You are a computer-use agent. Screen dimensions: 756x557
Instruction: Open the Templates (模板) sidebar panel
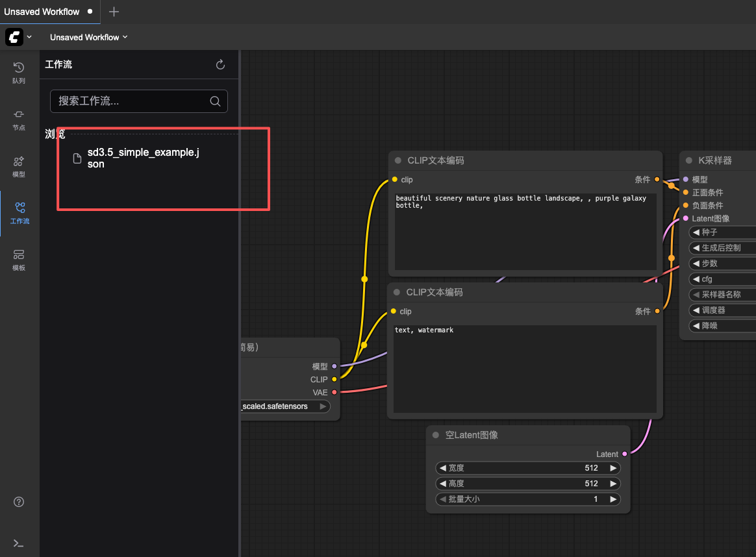click(19, 259)
